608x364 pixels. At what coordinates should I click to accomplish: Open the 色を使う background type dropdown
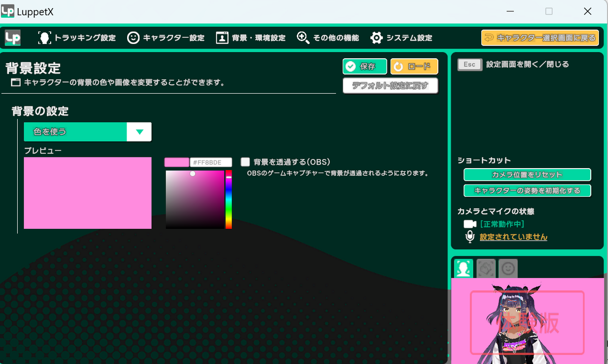(76, 131)
